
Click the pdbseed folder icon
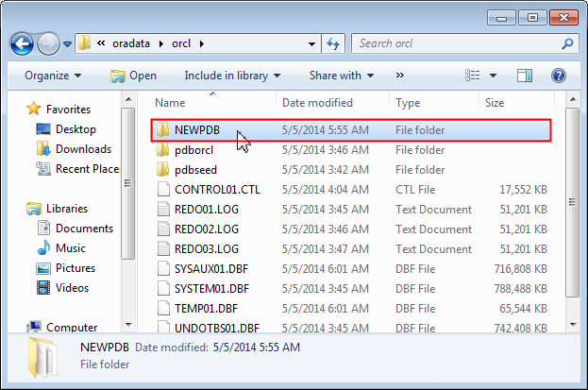tap(162, 169)
